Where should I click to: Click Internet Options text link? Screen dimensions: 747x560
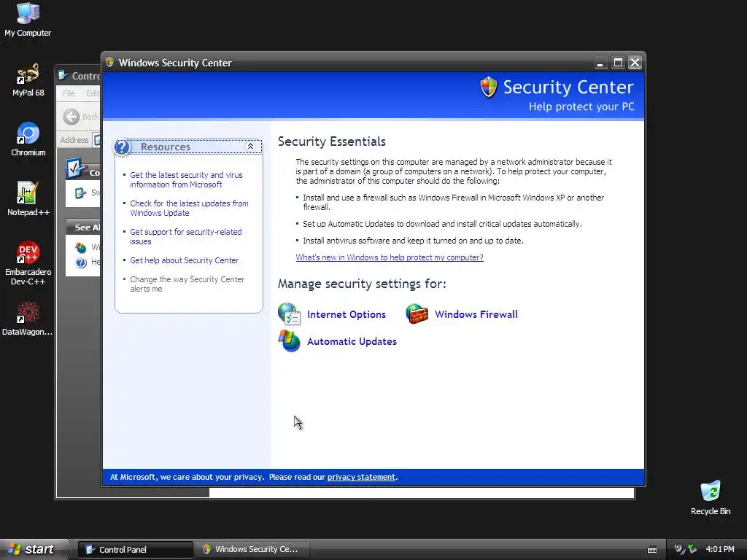[x=347, y=314]
